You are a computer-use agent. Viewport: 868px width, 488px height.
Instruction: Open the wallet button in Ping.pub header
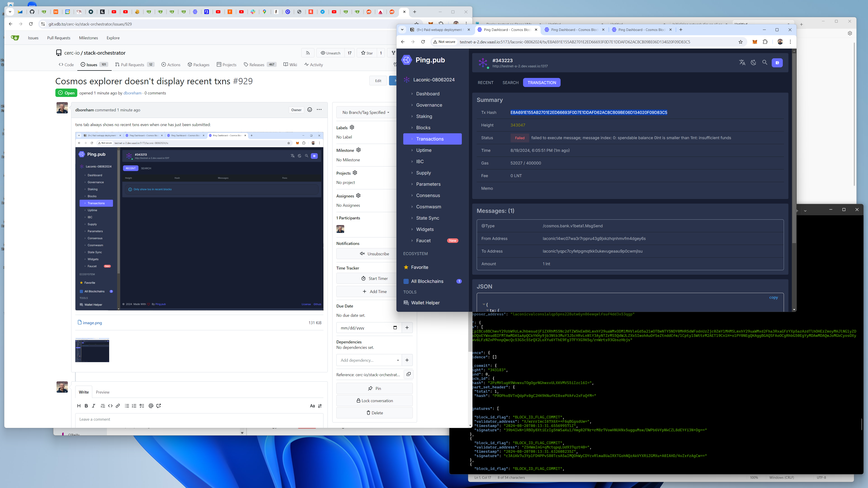tap(777, 63)
